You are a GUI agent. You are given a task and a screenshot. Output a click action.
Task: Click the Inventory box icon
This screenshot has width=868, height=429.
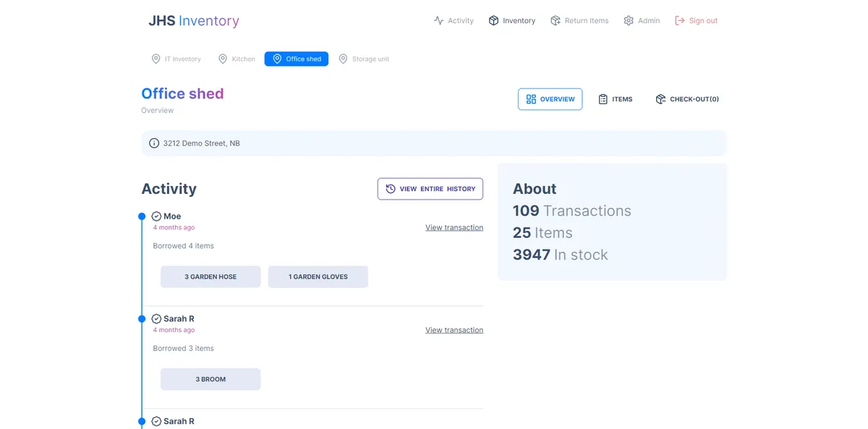pos(493,21)
